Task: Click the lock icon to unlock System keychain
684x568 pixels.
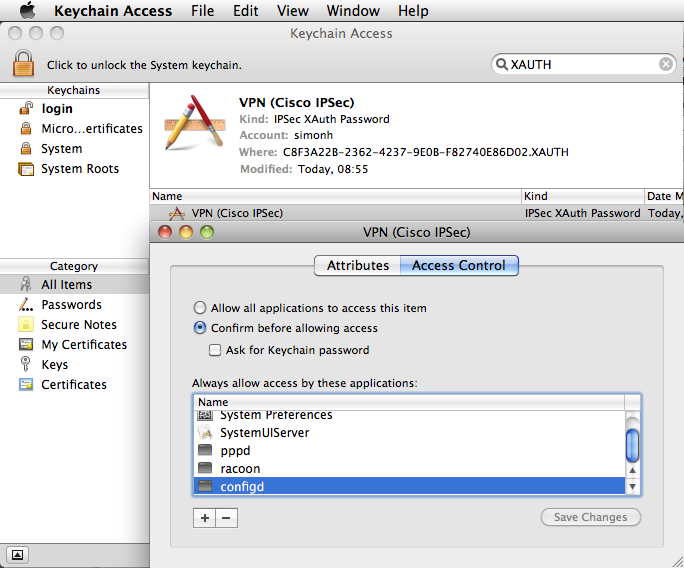Action: [x=23, y=62]
